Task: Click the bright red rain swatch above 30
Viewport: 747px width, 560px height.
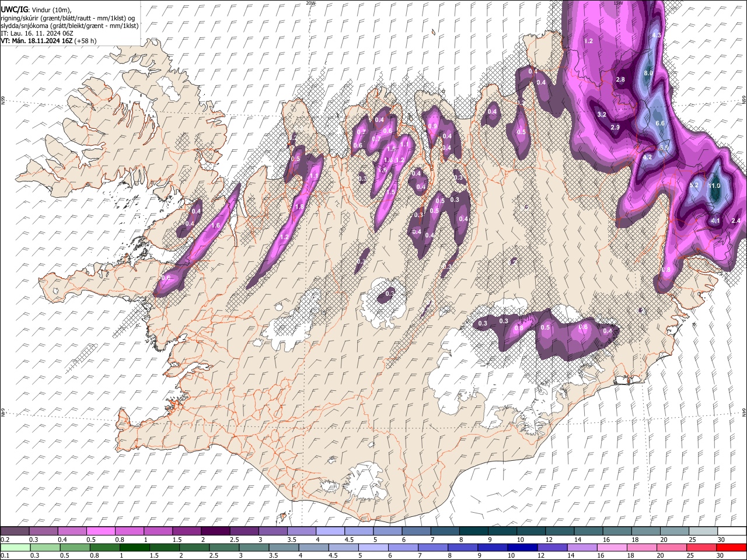Action: pos(732,547)
